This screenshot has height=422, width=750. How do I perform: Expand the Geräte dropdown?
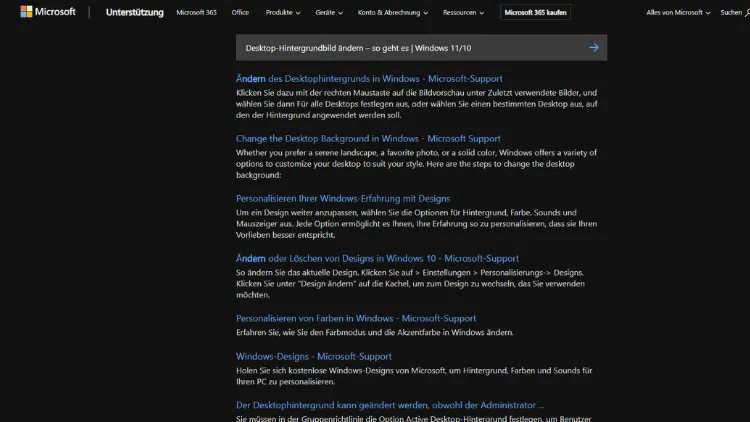pos(329,12)
